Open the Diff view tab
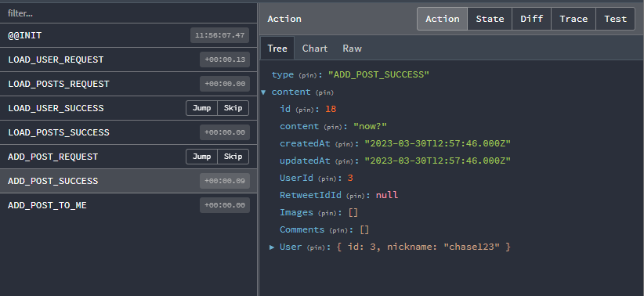 pyautogui.click(x=531, y=19)
